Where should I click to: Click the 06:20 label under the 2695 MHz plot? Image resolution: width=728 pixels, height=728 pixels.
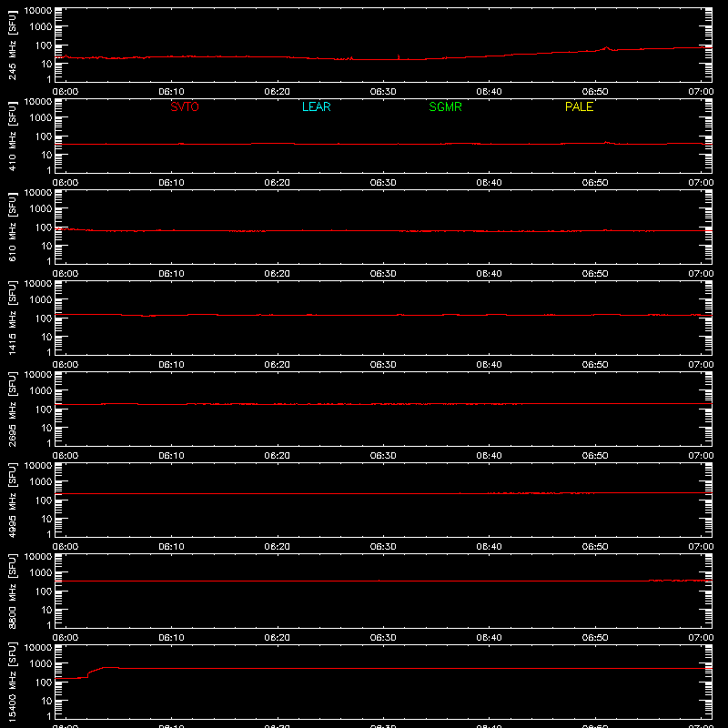(x=278, y=456)
